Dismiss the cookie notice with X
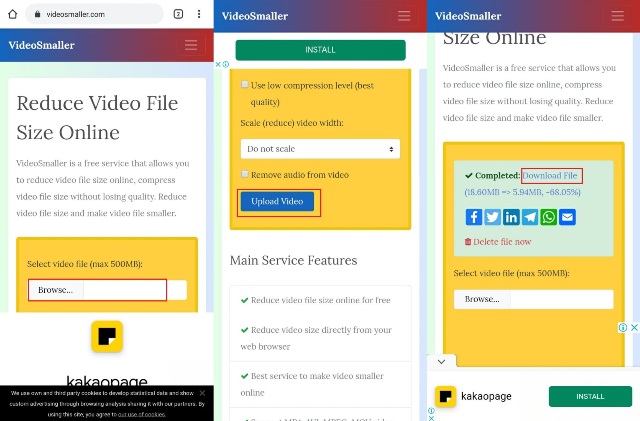This screenshot has height=421, width=640. (202, 393)
